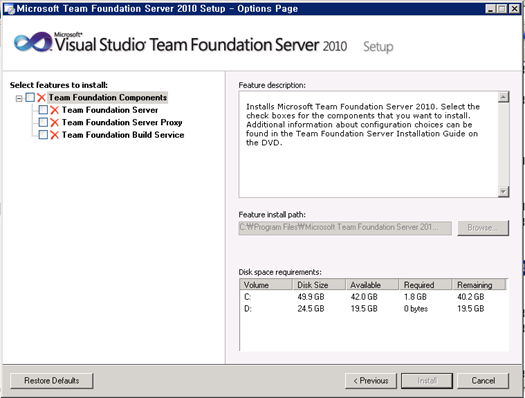Click the Restore Defaults button
The width and height of the screenshot is (525, 398).
coord(52,381)
